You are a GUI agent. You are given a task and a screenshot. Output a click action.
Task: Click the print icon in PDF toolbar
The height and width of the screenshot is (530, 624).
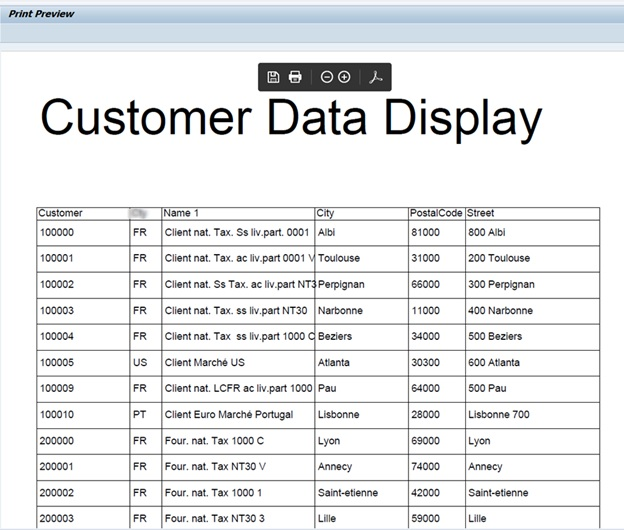295,77
